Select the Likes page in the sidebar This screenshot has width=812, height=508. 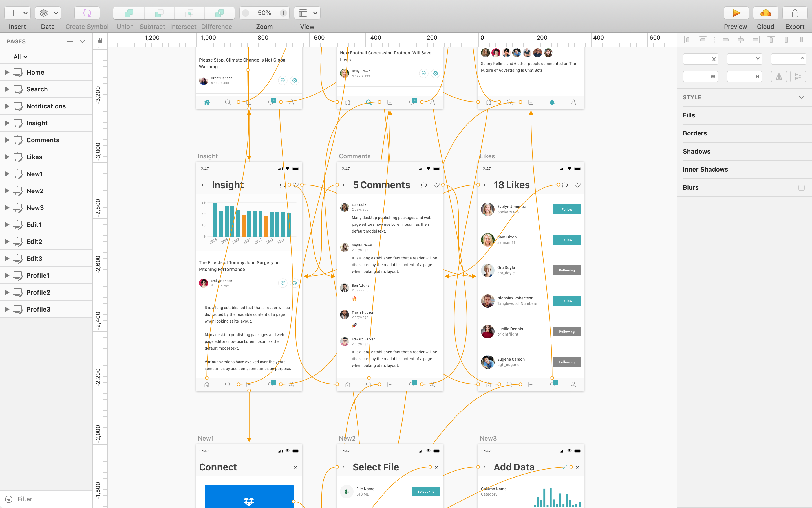tap(46, 157)
